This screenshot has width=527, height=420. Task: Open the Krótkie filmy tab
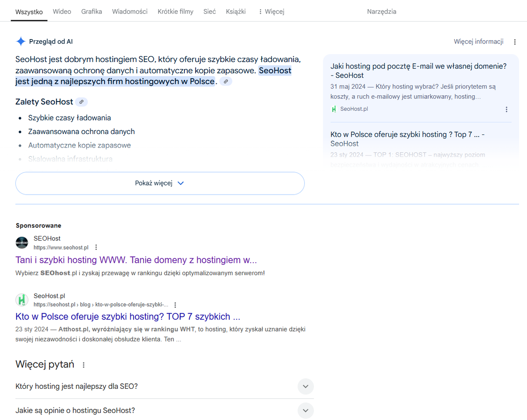pos(175,12)
